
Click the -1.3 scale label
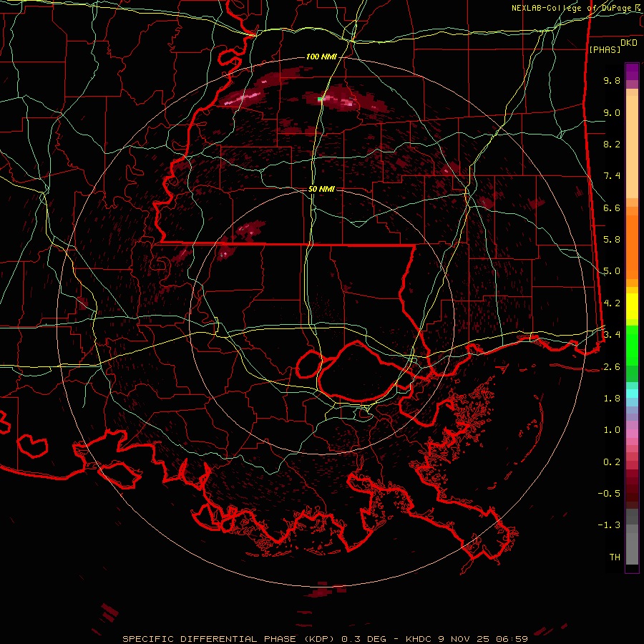(609, 525)
